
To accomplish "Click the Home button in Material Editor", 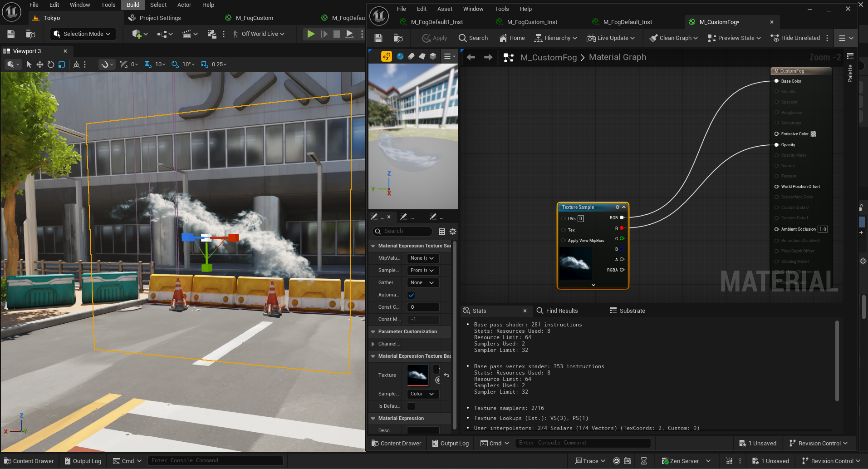I will 512,38.
